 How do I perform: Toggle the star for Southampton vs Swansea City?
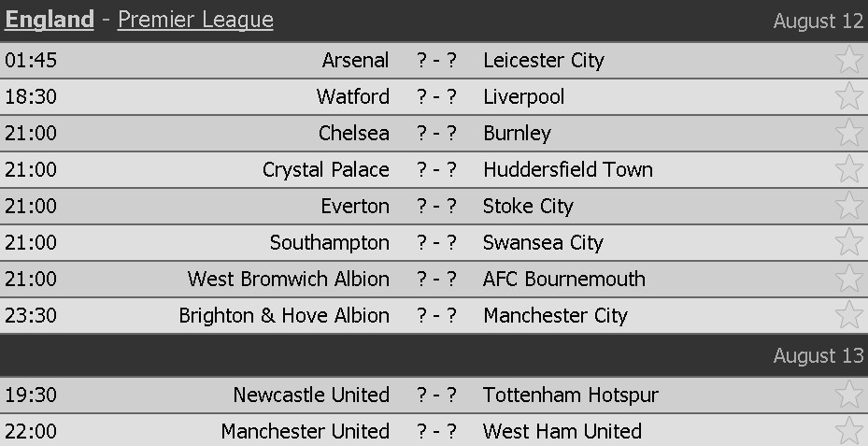(848, 242)
